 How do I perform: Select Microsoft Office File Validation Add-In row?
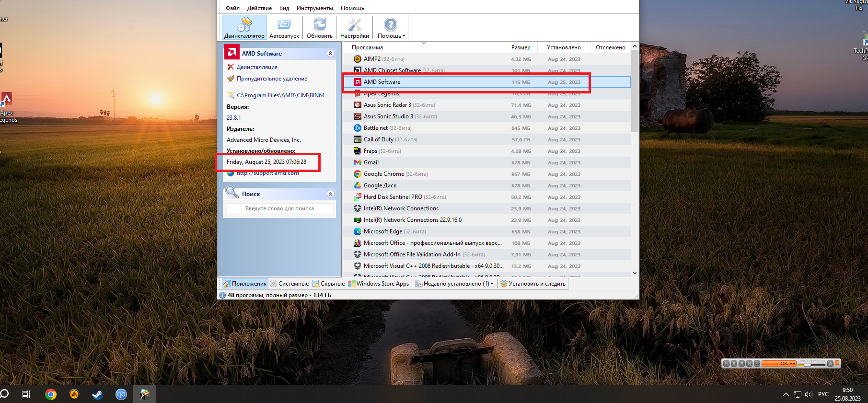click(x=486, y=254)
